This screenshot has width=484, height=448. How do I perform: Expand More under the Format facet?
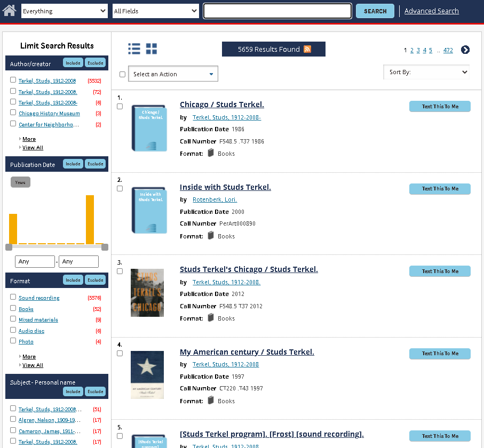point(28,356)
